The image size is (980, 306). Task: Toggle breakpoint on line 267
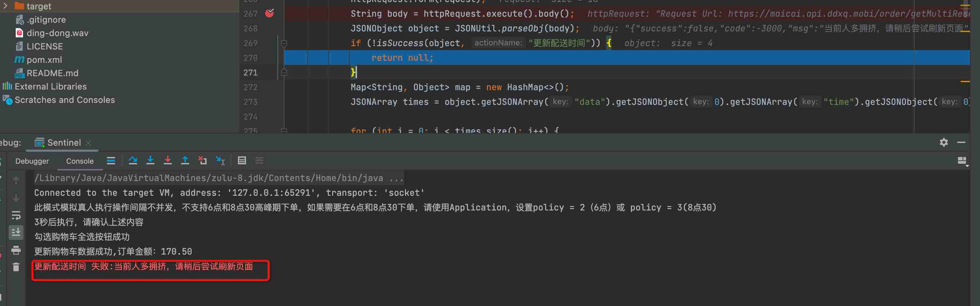(269, 13)
